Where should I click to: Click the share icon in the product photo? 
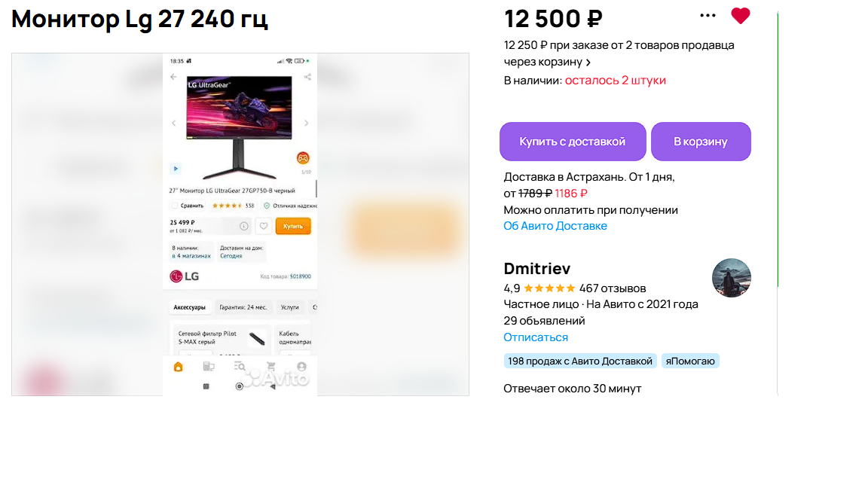[307, 77]
